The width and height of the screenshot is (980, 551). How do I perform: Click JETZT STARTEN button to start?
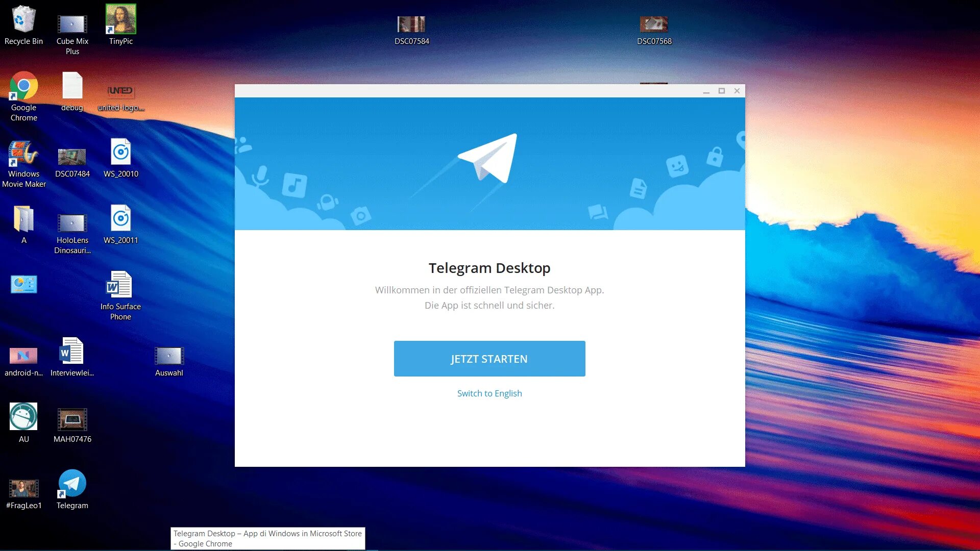[489, 359]
